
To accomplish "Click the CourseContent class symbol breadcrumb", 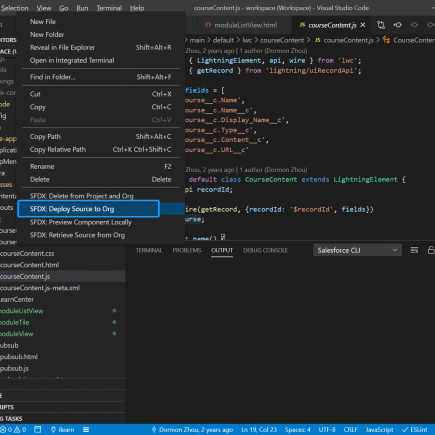I will pos(409,40).
